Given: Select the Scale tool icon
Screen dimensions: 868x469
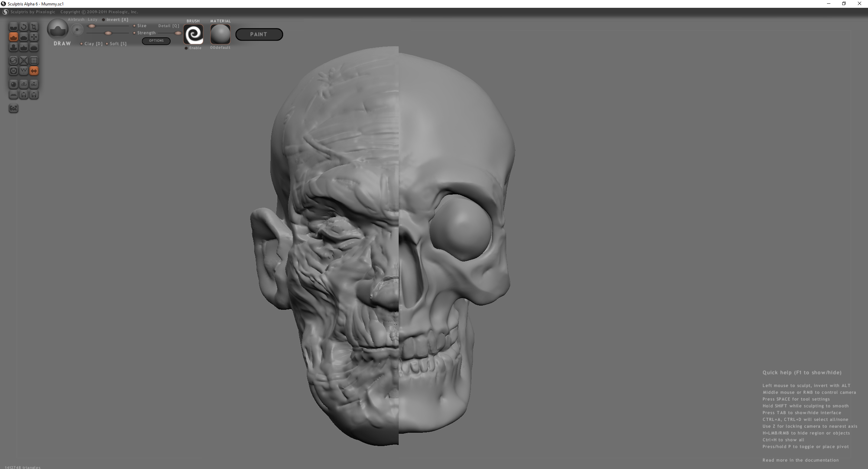Looking at the screenshot, I should [34, 27].
